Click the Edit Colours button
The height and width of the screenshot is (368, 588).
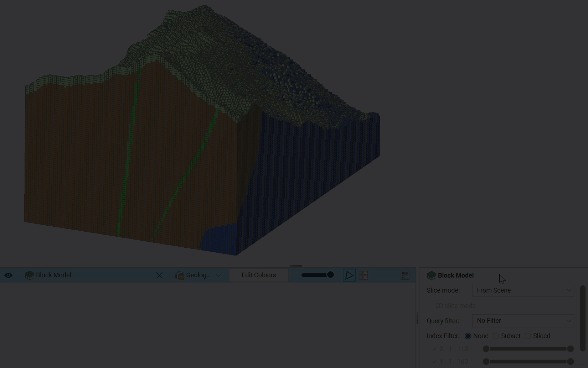tap(259, 275)
